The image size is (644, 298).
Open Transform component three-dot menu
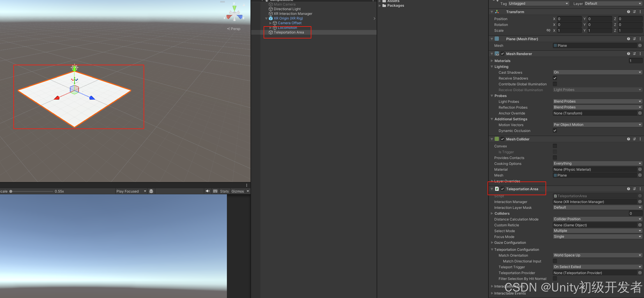click(x=640, y=12)
